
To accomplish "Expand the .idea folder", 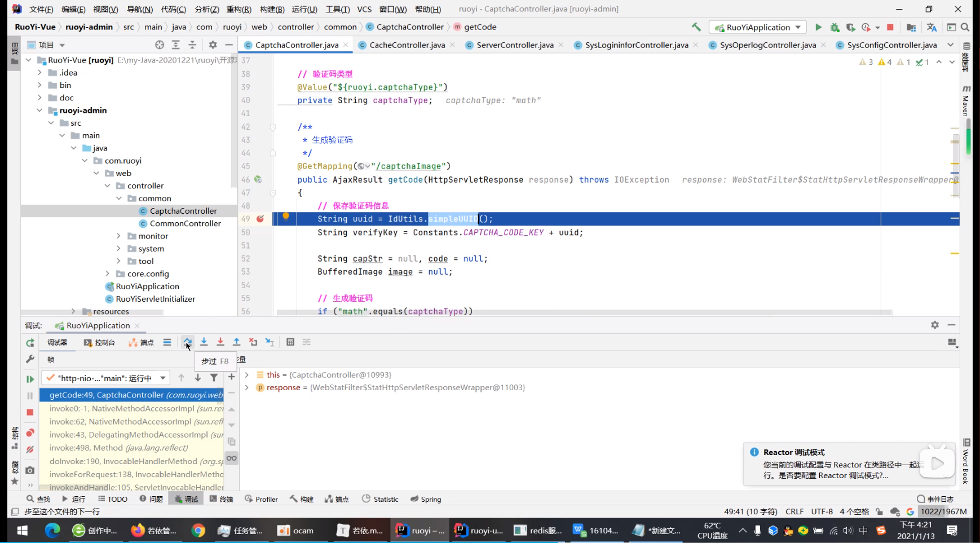I will [39, 72].
